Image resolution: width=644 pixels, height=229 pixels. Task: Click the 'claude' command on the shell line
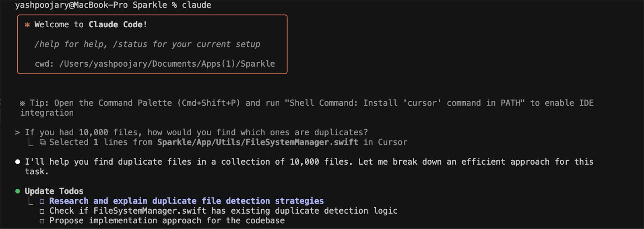[x=196, y=5]
